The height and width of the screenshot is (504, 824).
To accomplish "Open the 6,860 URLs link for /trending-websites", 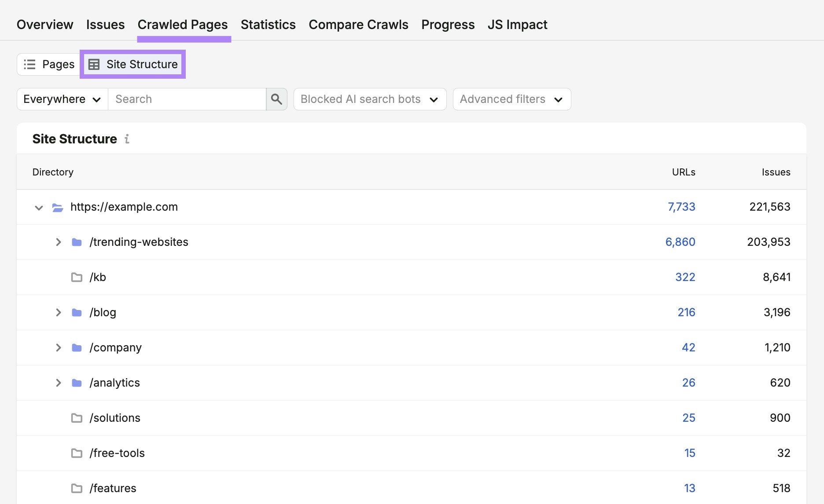I will [x=680, y=242].
